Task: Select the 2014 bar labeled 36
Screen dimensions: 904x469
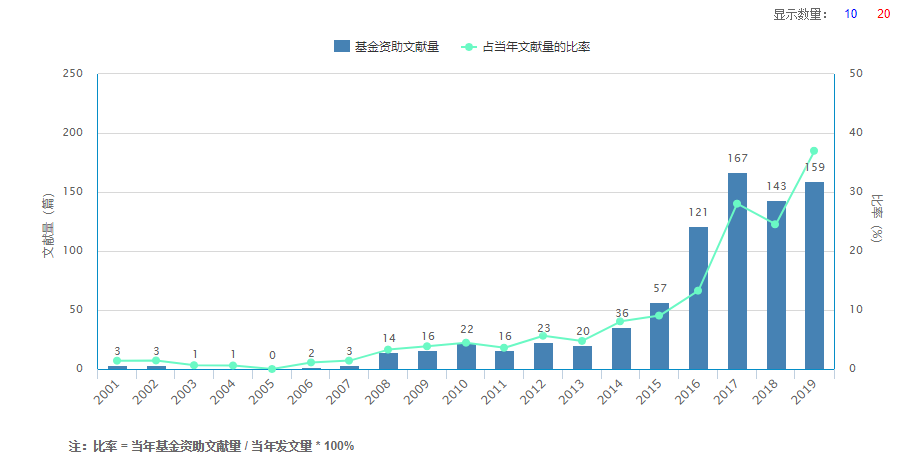Action: (x=621, y=348)
